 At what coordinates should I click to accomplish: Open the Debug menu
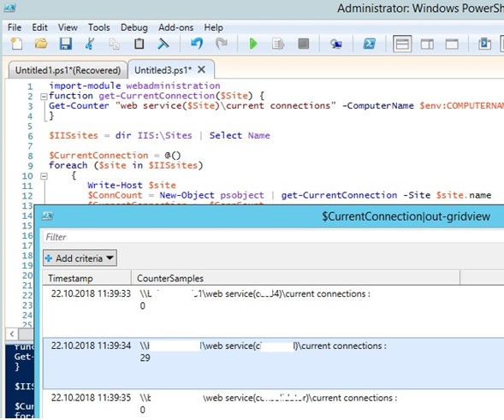click(x=134, y=27)
